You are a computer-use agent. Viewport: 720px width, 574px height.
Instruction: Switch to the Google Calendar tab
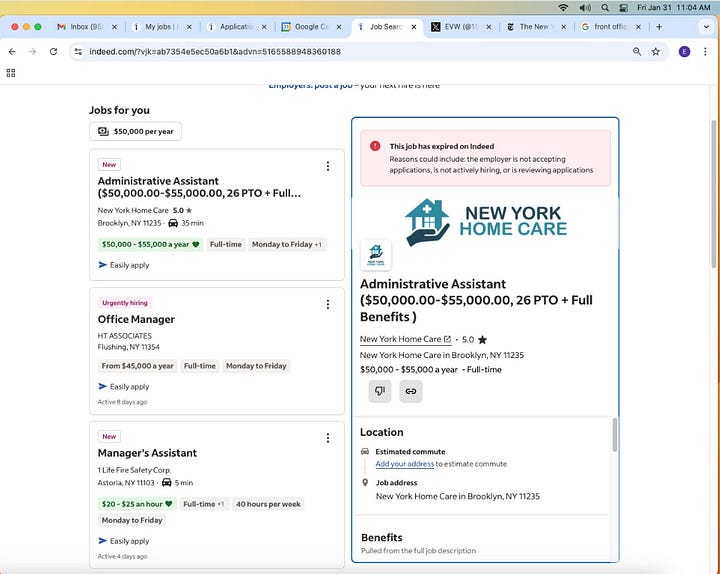tap(306, 27)
